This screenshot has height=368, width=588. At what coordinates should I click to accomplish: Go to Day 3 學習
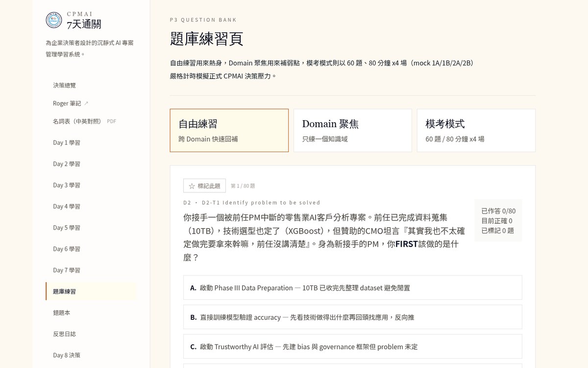tap(91, 185)
